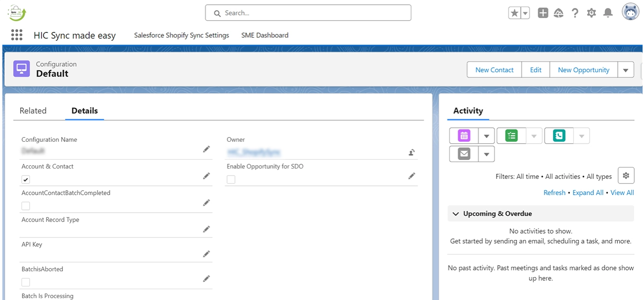Image resolution: width=644 pixels, height=300 pixels.
Task: Toggle the Account & Contact checkbox
Action: 26,179
